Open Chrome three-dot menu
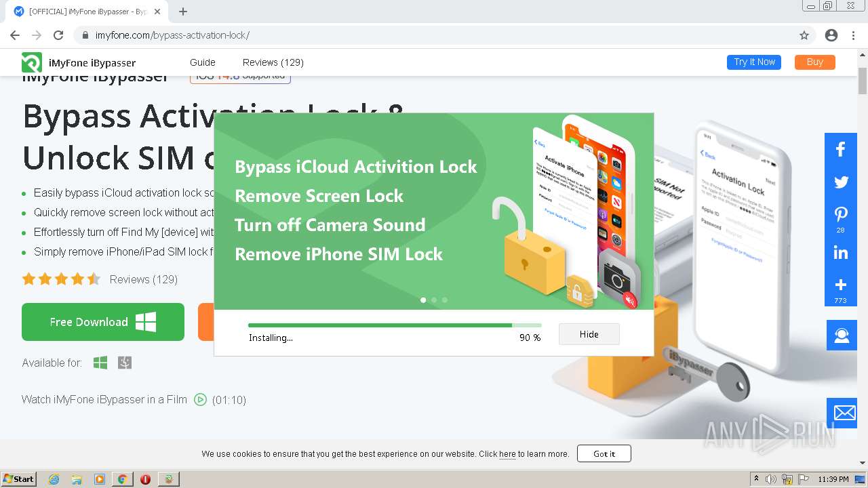The width and height of the screenshot is (868, 488). pos(853,35)
